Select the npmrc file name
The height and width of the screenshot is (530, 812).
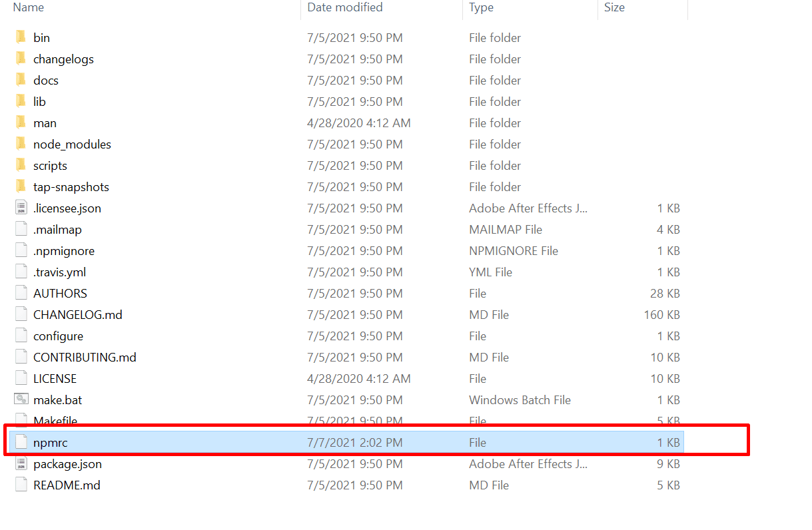click(x=51, y=443)
